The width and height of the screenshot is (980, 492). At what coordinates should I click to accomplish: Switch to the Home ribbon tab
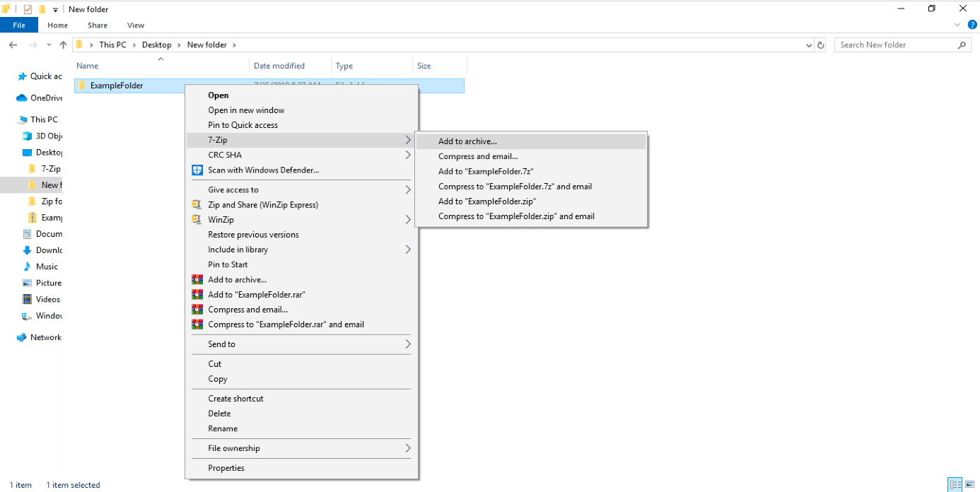pyautogui.click(x=58, y=25)
